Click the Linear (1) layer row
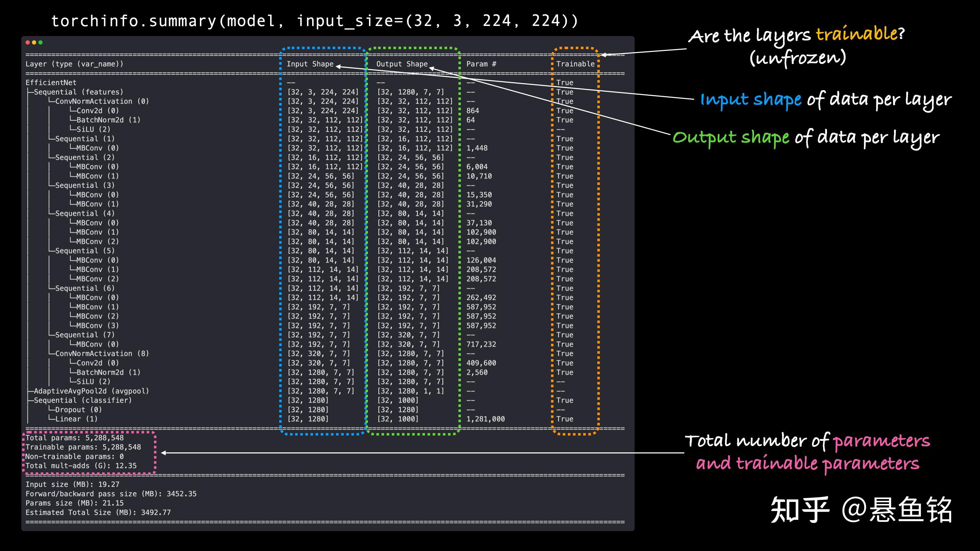 tap(76, 419)
